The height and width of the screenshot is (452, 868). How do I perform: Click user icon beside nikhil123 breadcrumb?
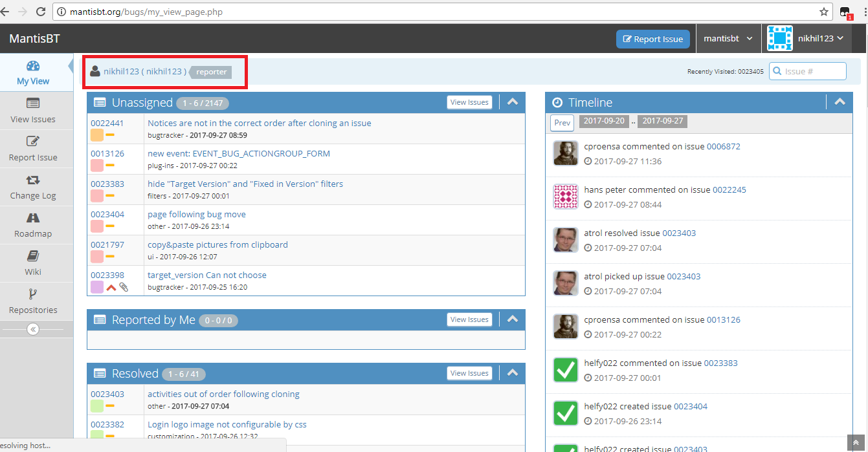coord(95,71)
